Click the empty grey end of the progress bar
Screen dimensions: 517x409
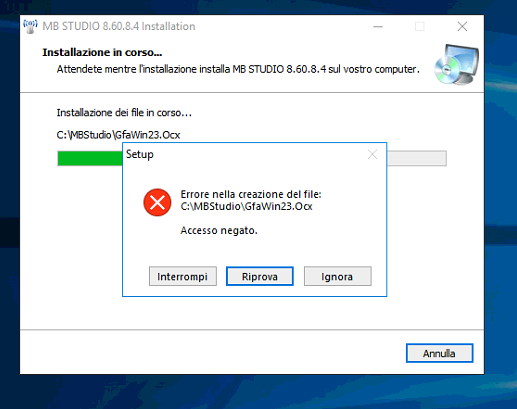pos(417,158)
